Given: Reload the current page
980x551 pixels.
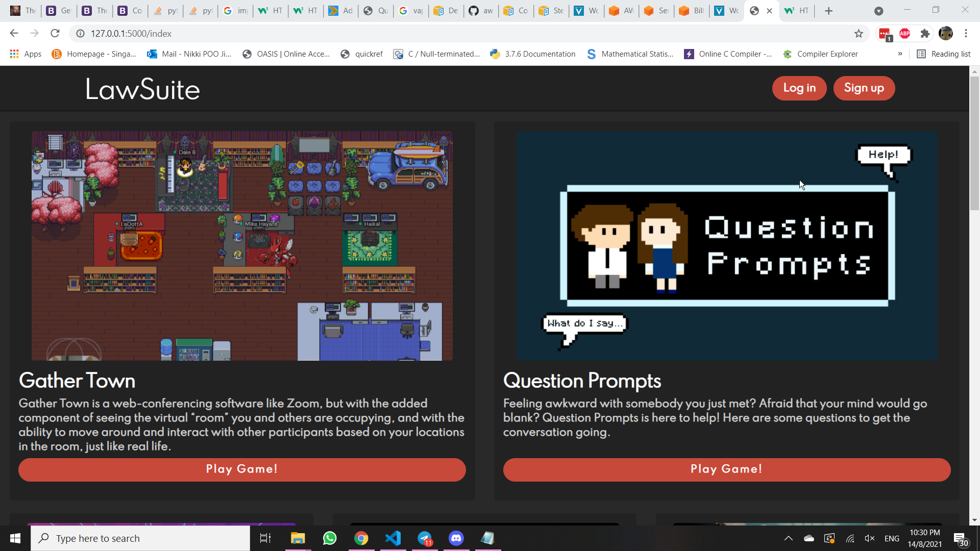Looking at the screenshot, I should tap(55, 34).
